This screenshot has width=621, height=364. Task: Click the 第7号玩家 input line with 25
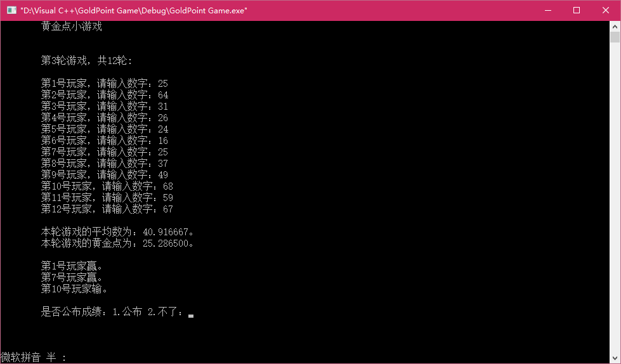click(x=105, y=152)
